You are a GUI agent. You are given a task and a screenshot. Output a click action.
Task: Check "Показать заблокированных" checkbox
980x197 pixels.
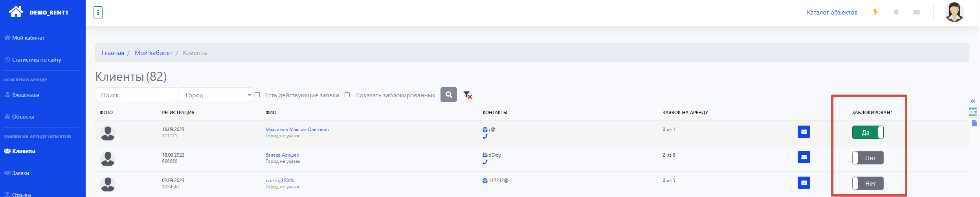tap(347, 95)
